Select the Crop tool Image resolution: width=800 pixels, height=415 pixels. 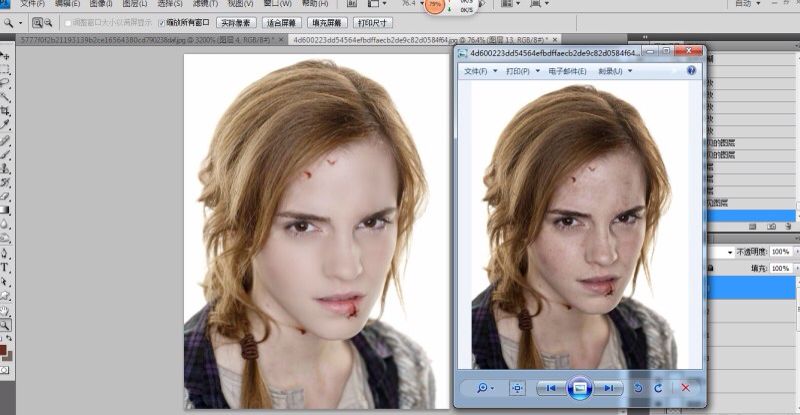(5, 110)
